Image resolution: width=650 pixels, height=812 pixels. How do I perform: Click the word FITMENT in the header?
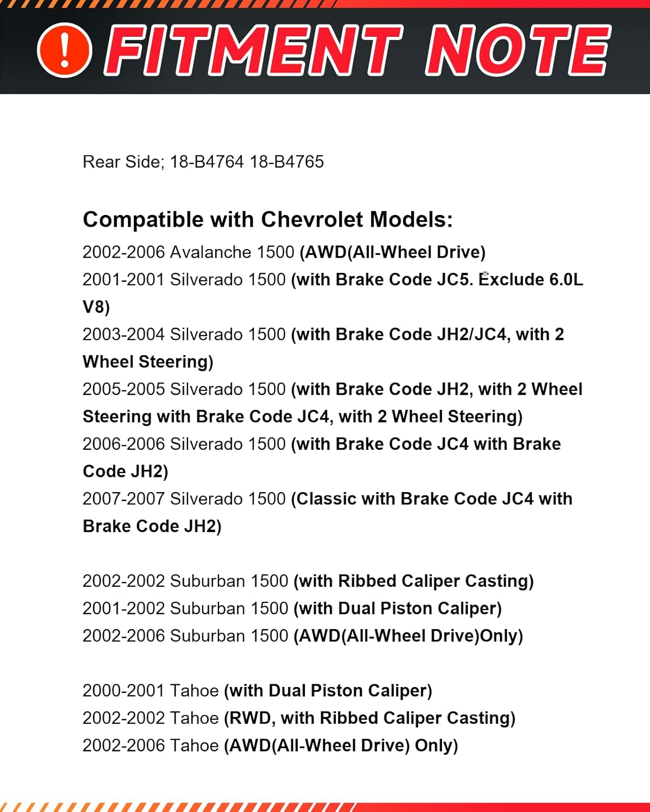click(x=253, y=50)
